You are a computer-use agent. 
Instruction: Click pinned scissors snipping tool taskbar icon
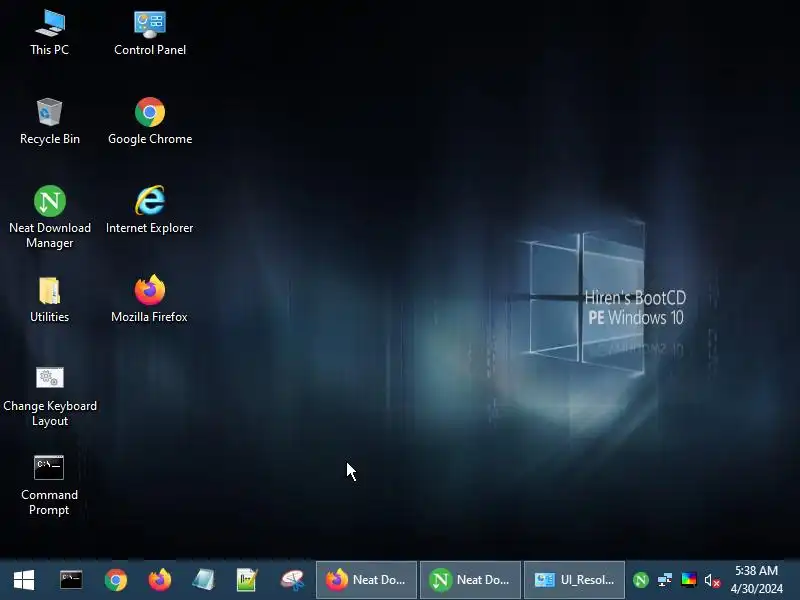[x=292, y=580]
